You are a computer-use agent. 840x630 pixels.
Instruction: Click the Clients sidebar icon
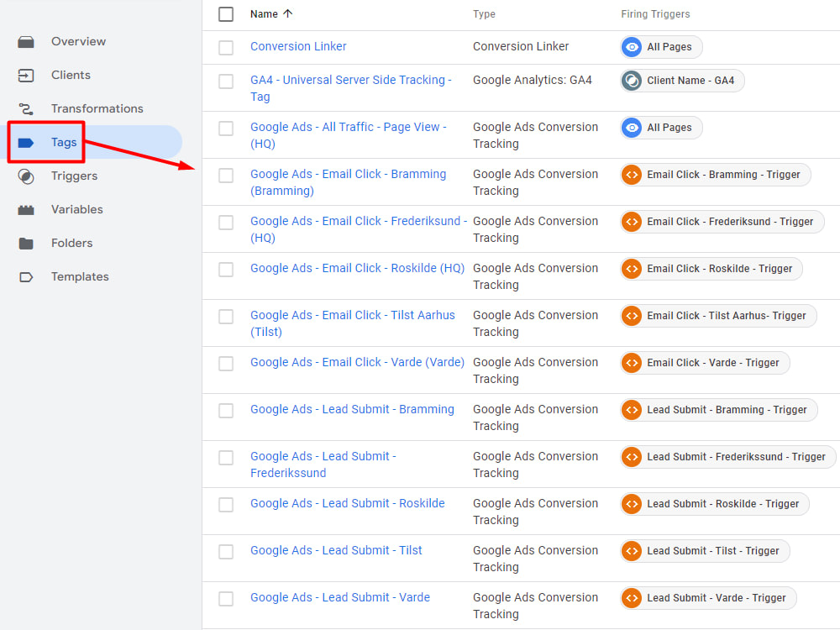[x=26, y=76]
